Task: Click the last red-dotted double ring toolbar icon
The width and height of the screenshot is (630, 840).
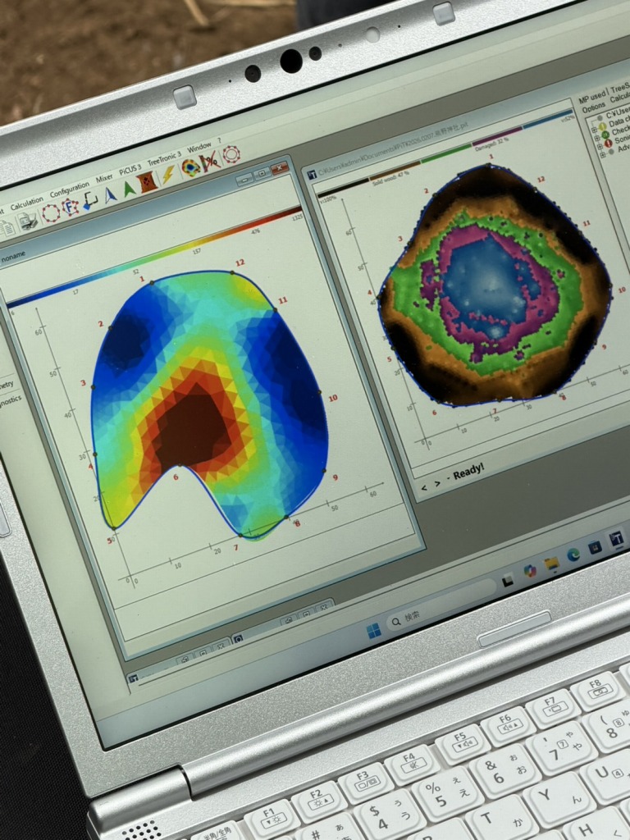Action: click(x=231, y=155)
